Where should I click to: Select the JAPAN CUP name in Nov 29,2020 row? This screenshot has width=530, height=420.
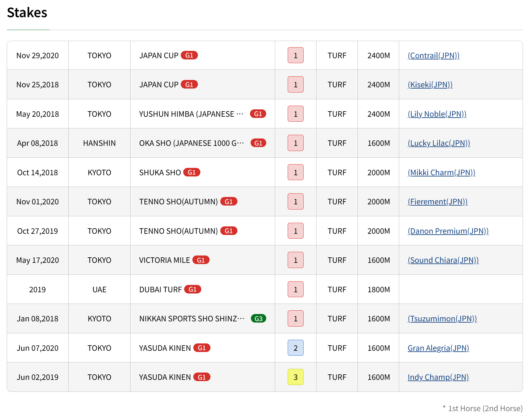[x=159, y=55]
